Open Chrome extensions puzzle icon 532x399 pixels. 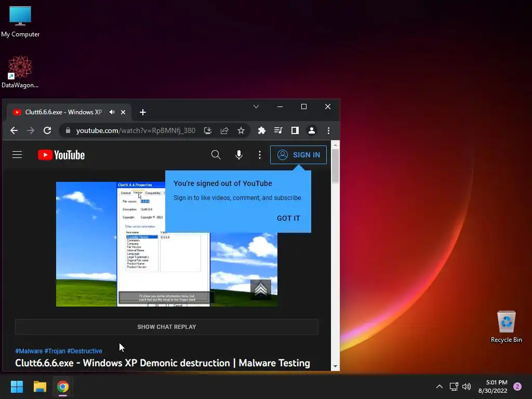click(262, 130)
